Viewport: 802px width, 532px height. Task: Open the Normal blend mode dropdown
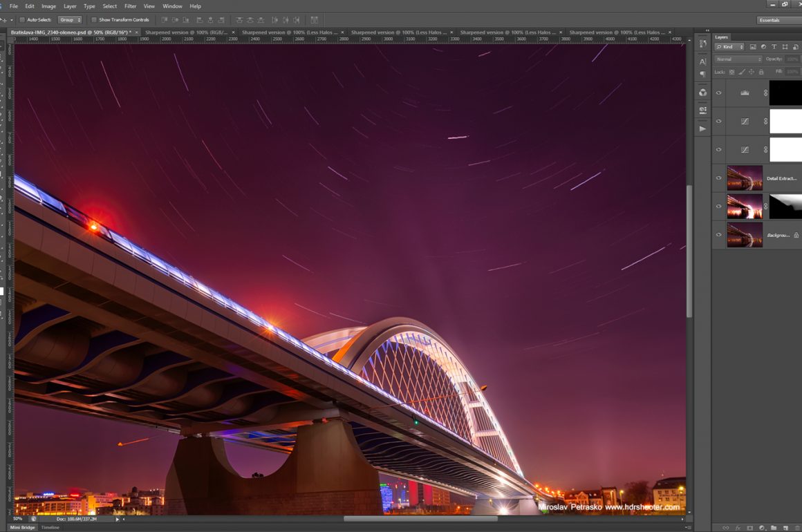[x=738, y=59]
